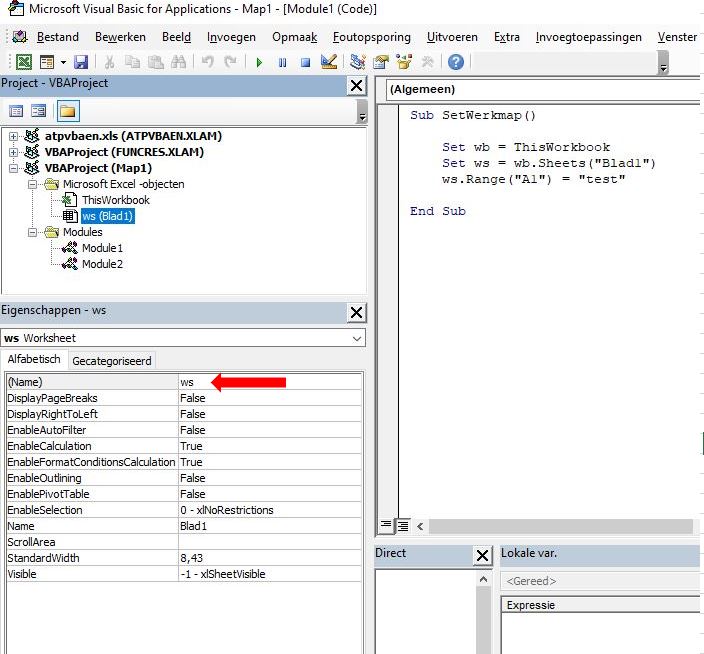Click the View Microsoft Excel icon

coord(22,63)
